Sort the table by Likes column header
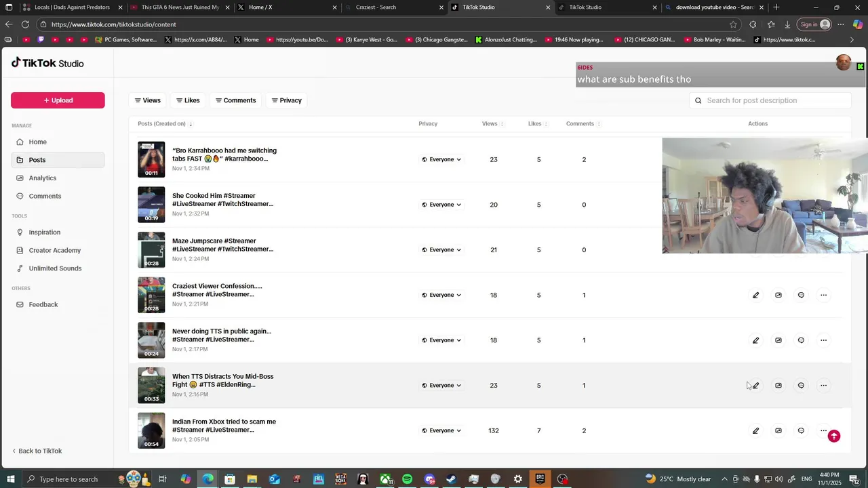 click(538, 124)
